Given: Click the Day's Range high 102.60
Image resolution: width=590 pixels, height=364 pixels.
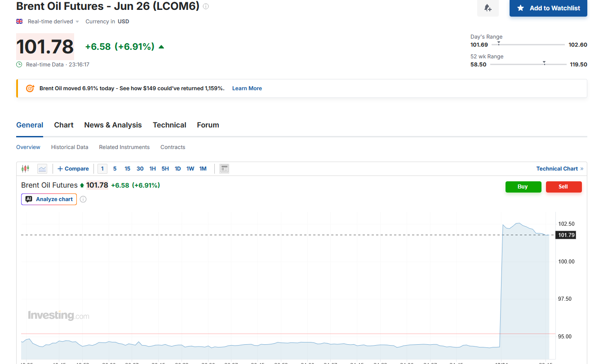Looking at the screenshot, I should 578,45.
